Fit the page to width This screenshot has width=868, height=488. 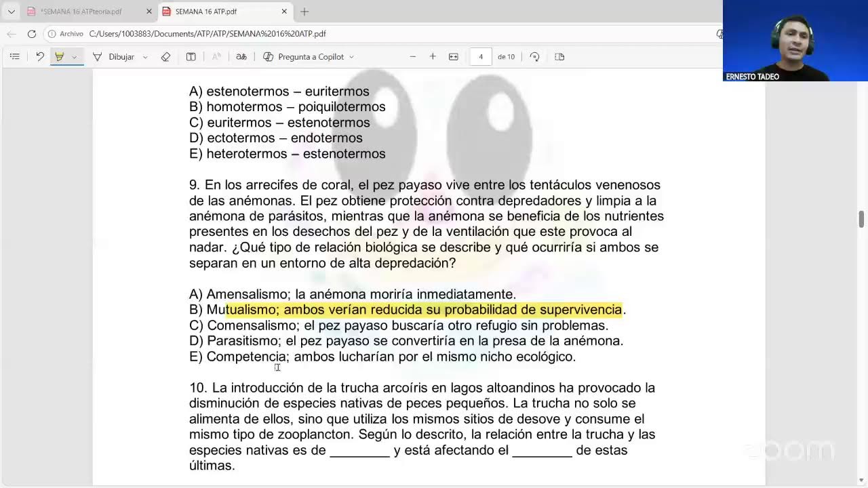[x=454, y=57]
